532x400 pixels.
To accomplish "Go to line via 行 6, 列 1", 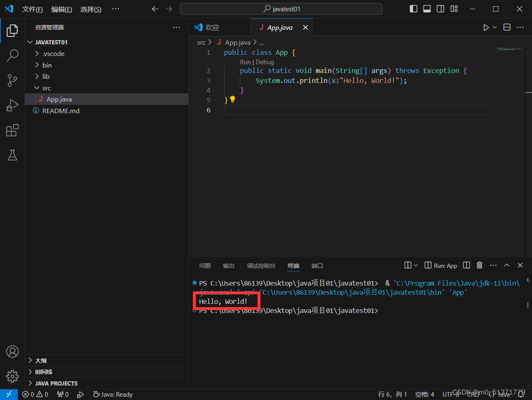I will coord(393,395).
